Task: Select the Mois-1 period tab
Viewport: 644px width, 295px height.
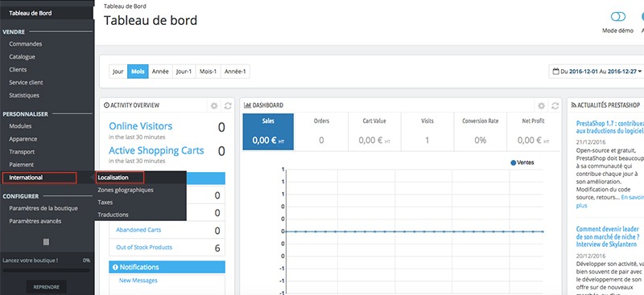Action: 208,72
